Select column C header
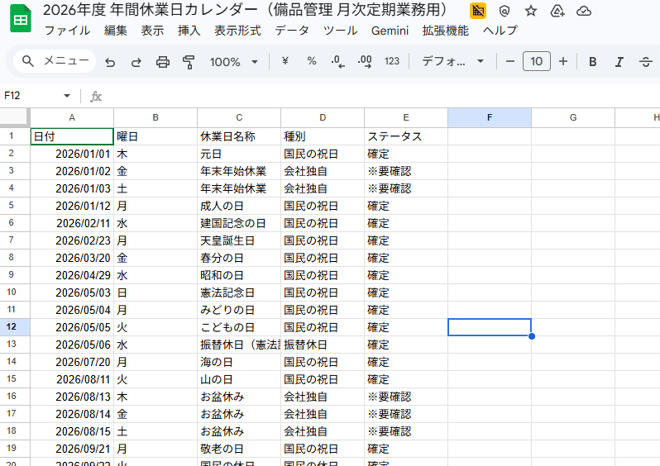Viewport: 660px width, 466px height. click(238, 118)
